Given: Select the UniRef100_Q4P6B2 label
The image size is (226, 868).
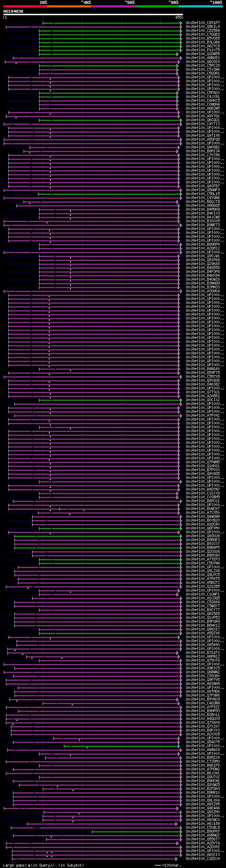Looking at the screenshot, I should click(x=203, y=147).
